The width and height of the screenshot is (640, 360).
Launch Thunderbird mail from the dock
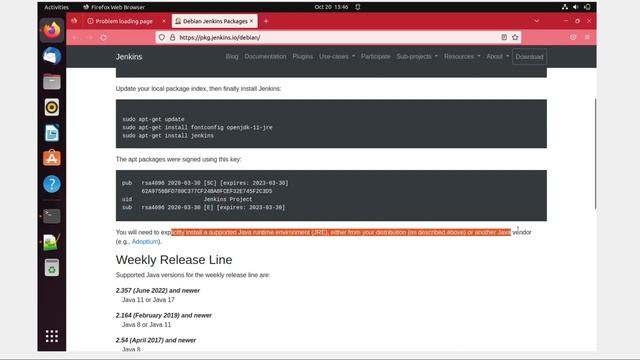click(x=52, y=56)
